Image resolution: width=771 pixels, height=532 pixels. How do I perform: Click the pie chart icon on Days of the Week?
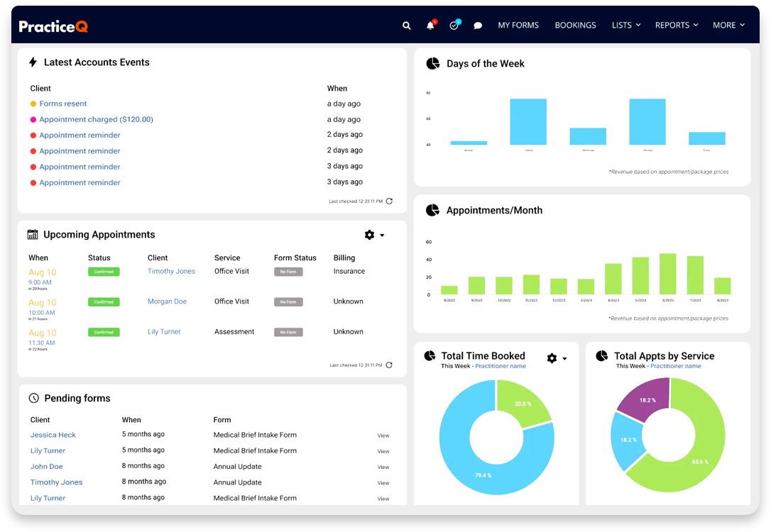click(433, 63)
